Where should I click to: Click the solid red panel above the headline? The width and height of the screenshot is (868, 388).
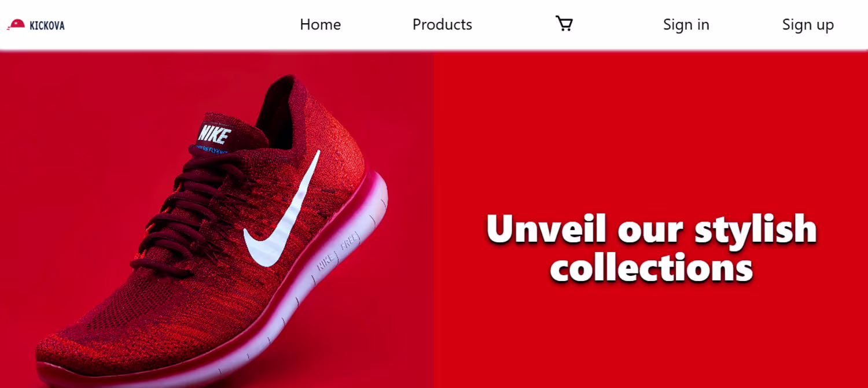click(x=651, y=127)
